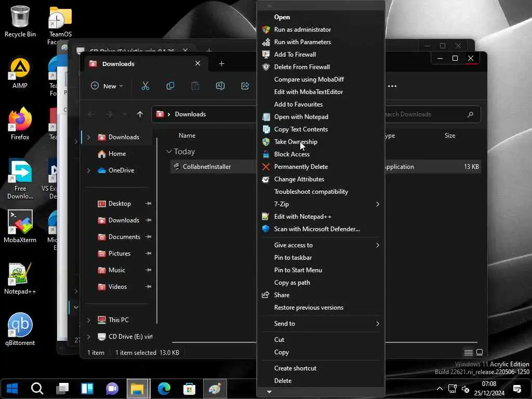Expand the CD Drive (E:) tree node
This screenshot has width=532, height=399.
(x=89, y=337)
